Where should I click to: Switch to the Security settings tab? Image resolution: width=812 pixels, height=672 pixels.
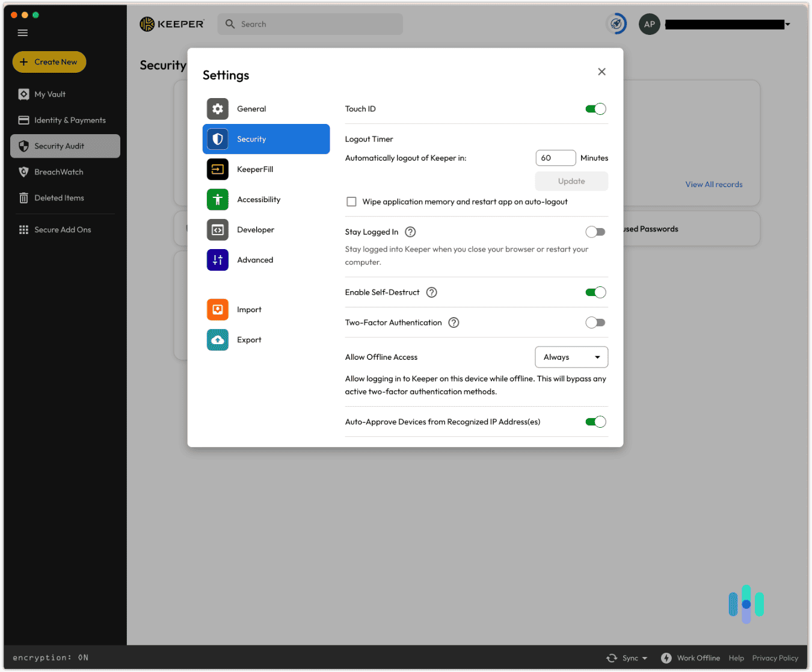coord(251,139)
